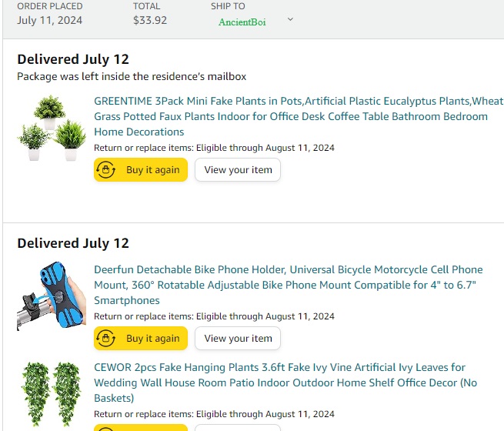Click the first Delivered July 12 heading
504x431 pixels.
point(73,59)
